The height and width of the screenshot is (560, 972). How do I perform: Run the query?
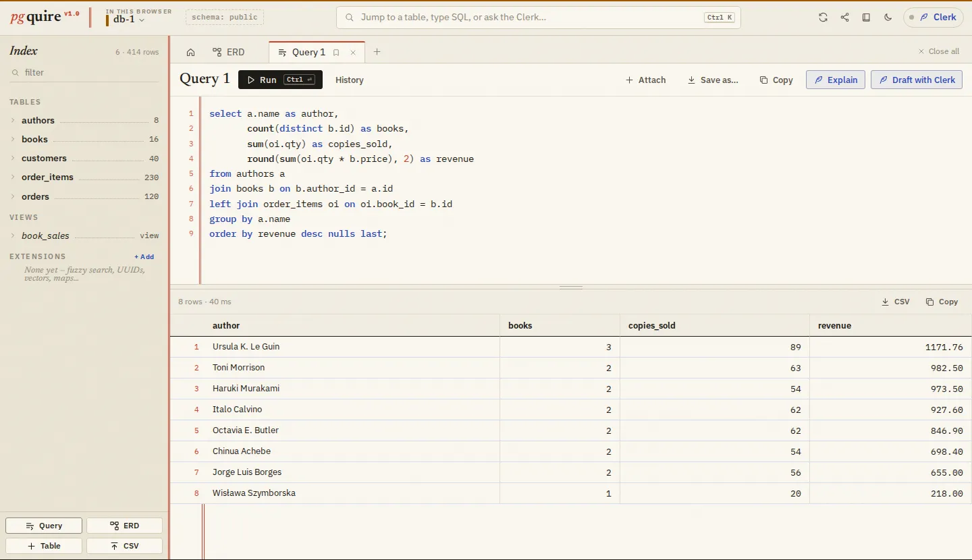pyautogui.click(x=280, y=80)
